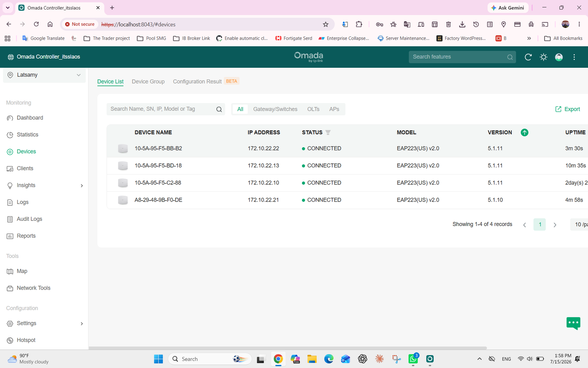Open Chrome extensions puzzle icon
The width and height of the screenshot is (588, 368).
pyautogui.click(x=359, y=24)
